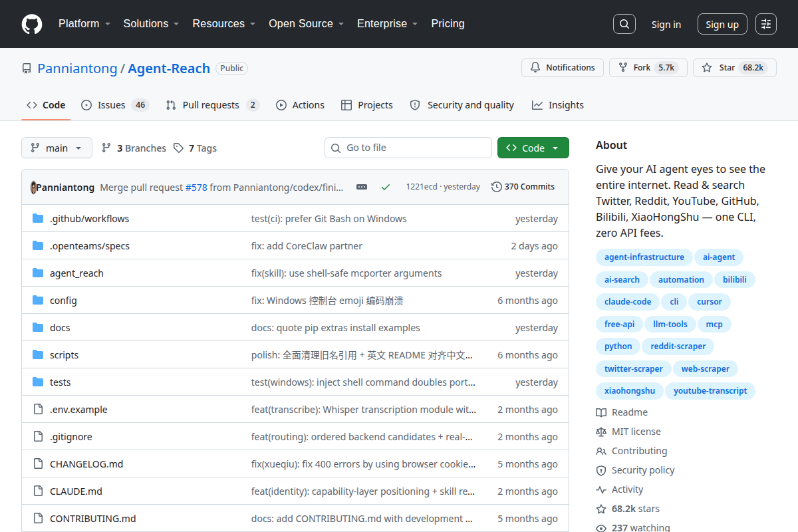Screen dimensions: 798x532
Task: Click the file icon for CONTRIBUTING.md
Action: coord(38,519)
